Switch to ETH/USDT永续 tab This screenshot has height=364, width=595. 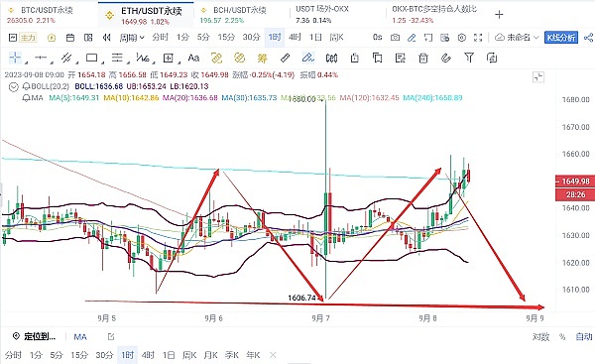[146, 15]
